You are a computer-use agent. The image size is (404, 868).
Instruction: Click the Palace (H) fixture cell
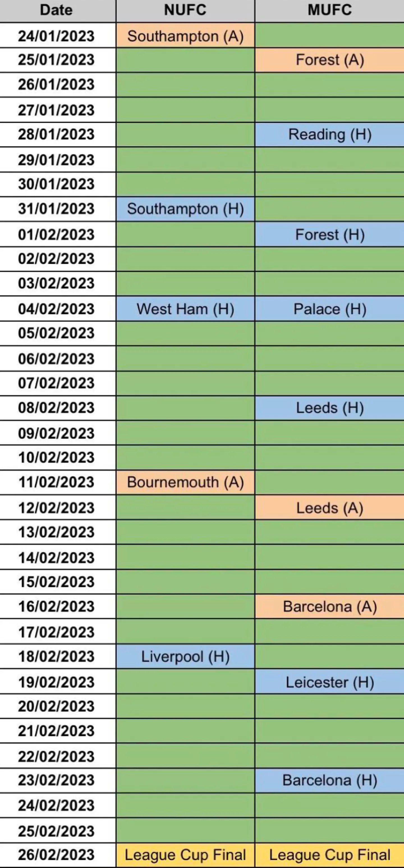(x=330, y=309)
